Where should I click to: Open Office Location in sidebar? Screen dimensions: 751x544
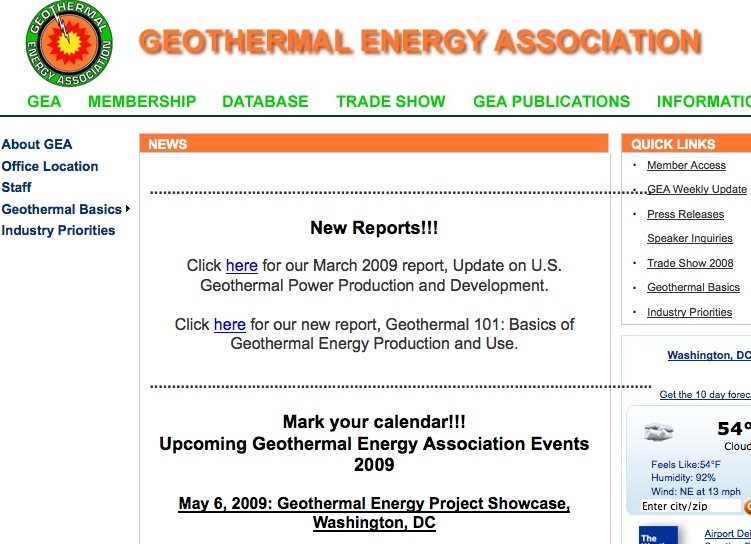tap(50, 166)
